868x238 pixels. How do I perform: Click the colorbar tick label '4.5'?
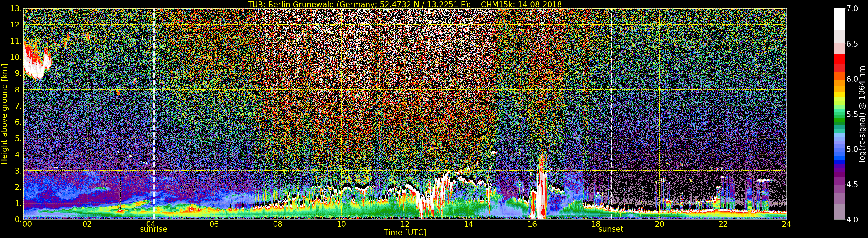click(852, 185)
